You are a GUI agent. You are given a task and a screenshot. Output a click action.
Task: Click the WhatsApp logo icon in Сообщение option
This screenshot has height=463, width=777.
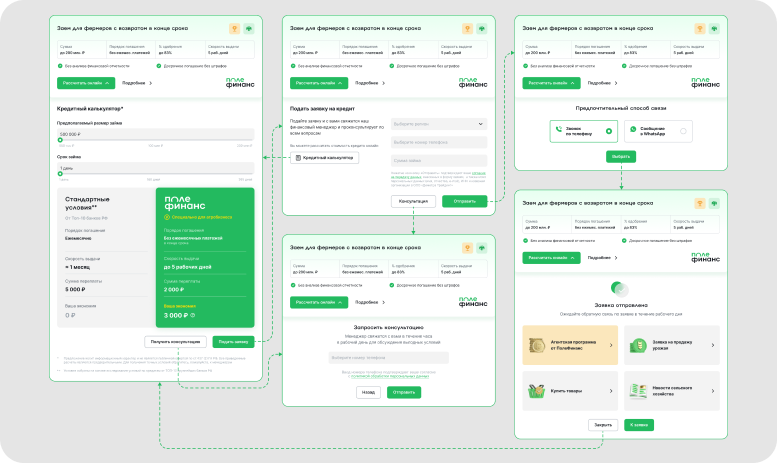pos(633,129)
